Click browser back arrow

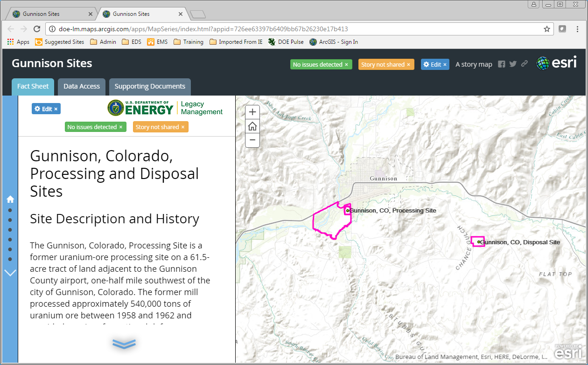pos(11,29)
